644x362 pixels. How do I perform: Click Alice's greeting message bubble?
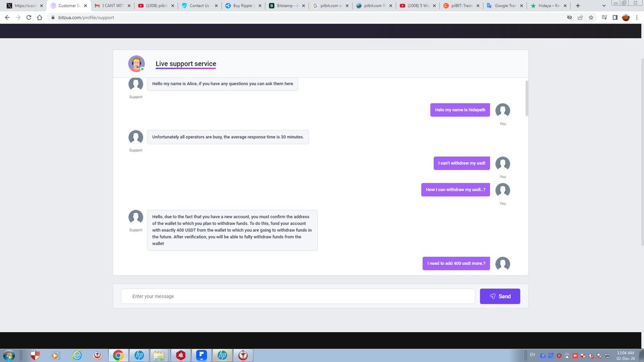coord(223,84)
